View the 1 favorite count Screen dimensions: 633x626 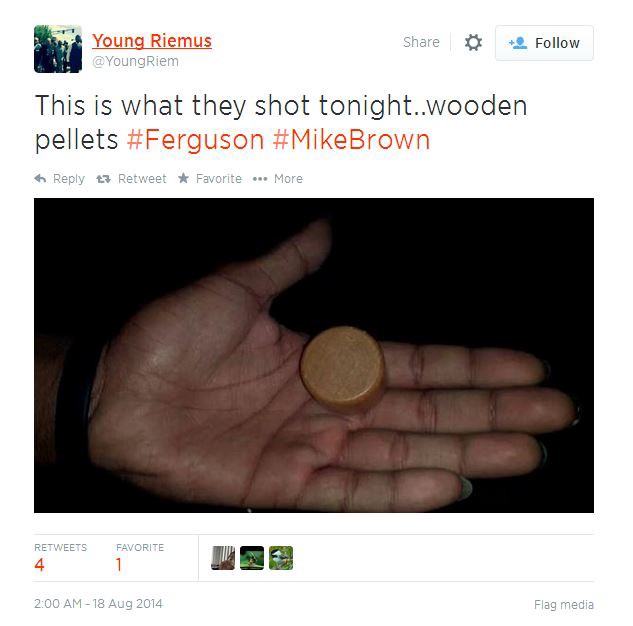point(119,565)
